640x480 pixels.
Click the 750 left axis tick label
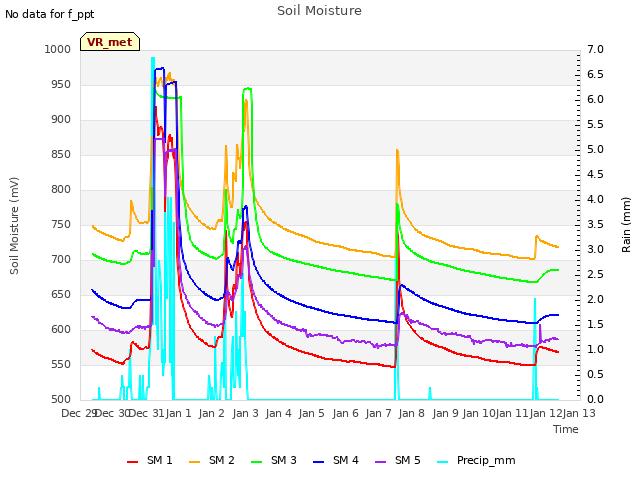[x=61, y=224]
